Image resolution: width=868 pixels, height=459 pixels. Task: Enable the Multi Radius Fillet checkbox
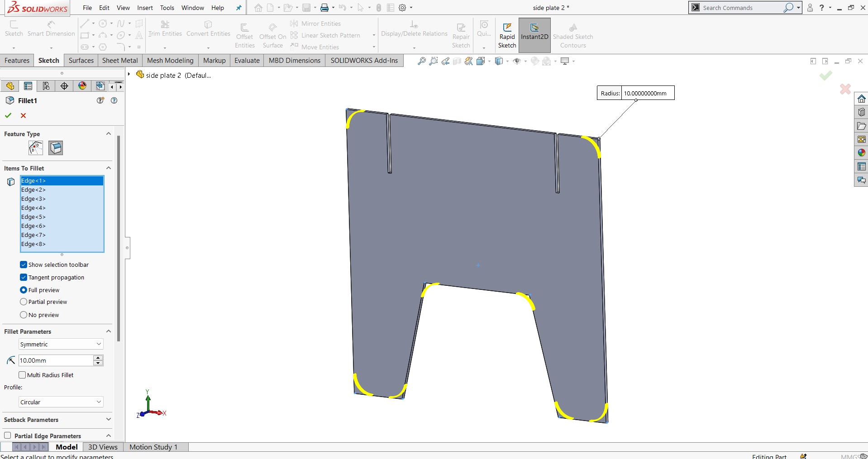click(22, 375)
